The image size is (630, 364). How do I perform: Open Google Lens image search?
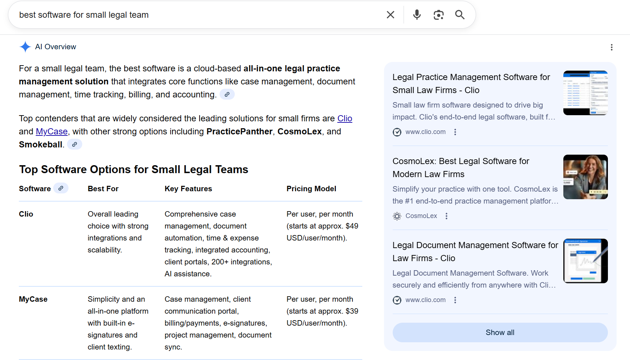coord(438,14)
